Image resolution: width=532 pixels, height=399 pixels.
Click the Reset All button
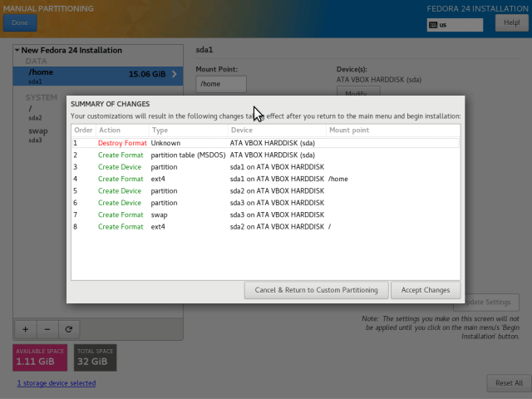coord(509,383)
